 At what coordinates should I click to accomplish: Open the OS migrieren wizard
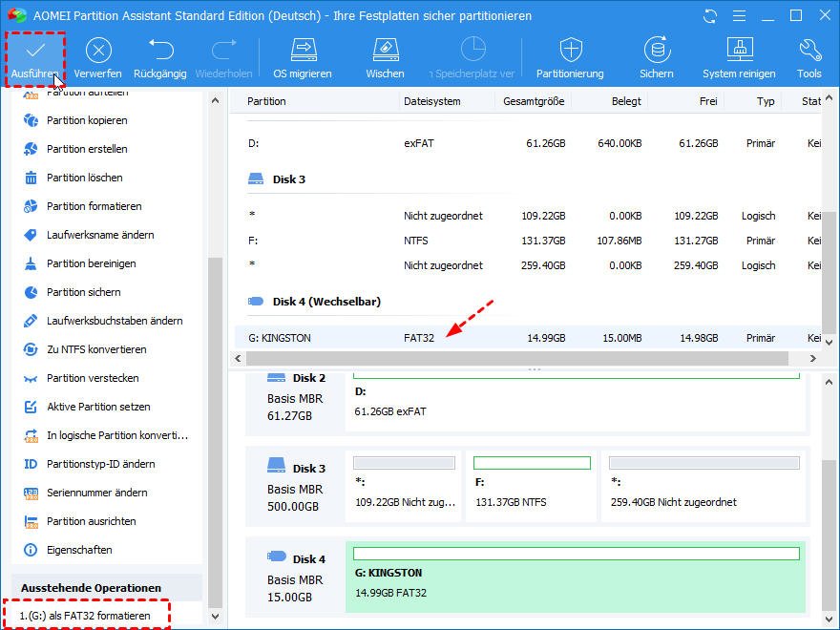coord(303,58)
